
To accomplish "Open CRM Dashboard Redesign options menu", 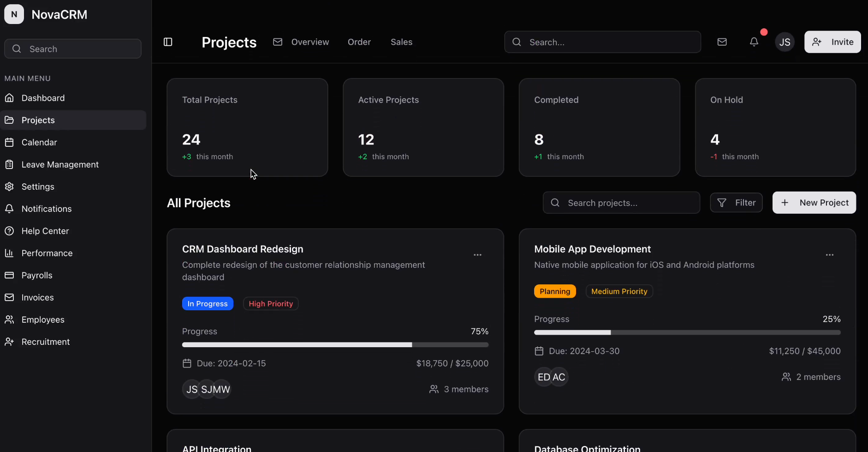I will click(x=478, y=255).
